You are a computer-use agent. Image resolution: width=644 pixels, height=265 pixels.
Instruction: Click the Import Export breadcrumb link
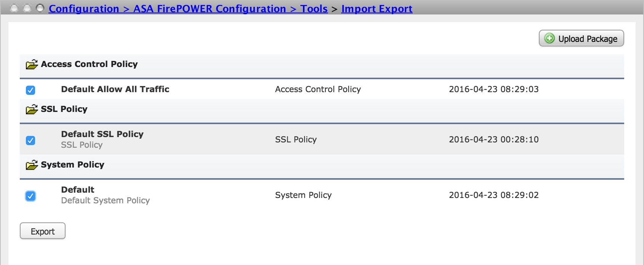[x=377, y=8]
